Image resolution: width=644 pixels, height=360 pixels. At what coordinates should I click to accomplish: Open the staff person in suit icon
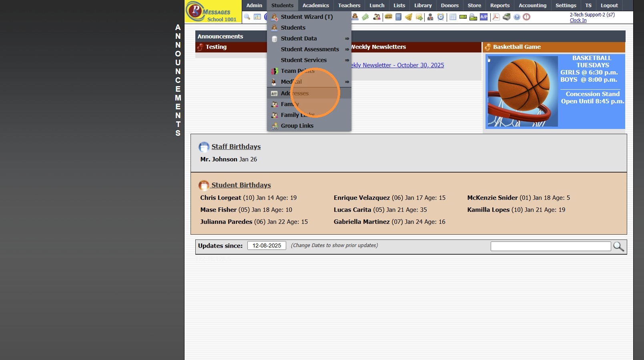click(x=430, y=17)
